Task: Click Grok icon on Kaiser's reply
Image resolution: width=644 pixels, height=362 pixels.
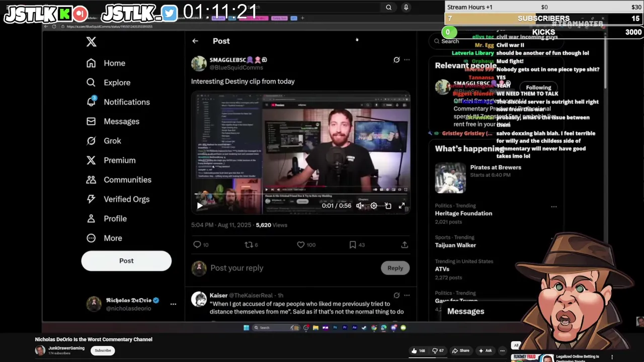Action: 396,296
